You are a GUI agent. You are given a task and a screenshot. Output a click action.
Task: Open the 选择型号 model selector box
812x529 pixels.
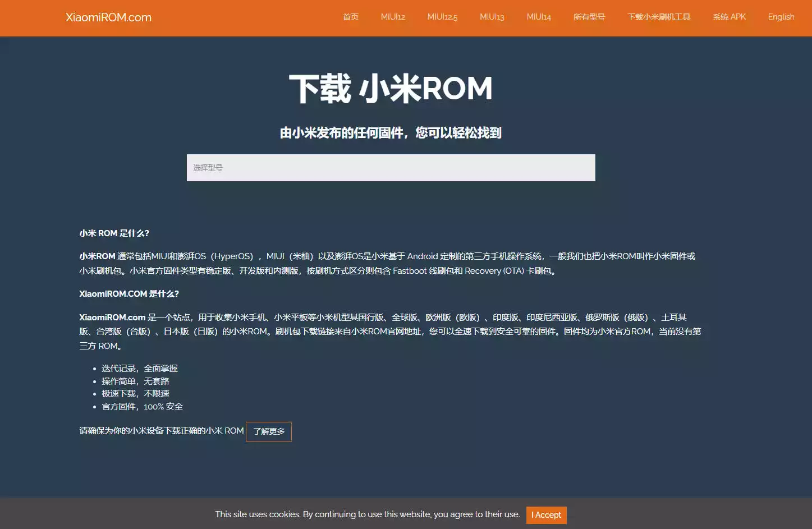coord(391,168)
